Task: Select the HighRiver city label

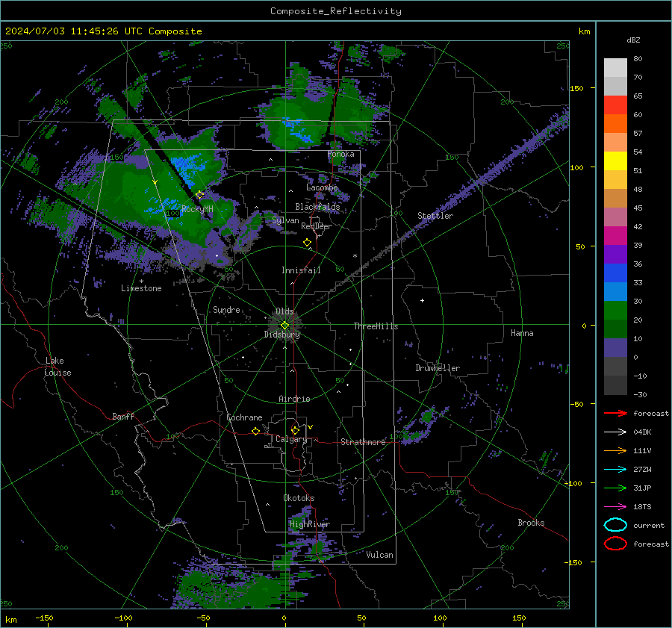Action: [310, 524]
